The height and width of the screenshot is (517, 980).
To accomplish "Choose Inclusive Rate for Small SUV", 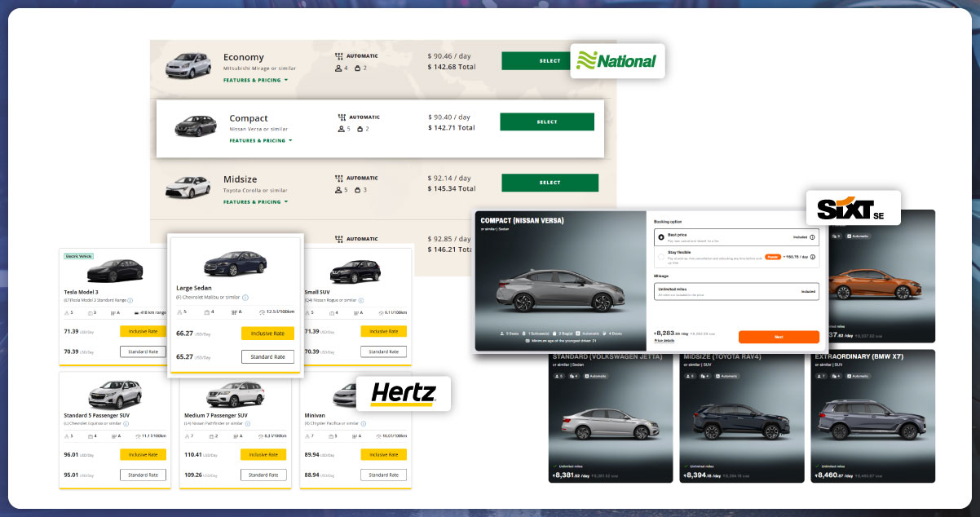I will pyautogui.click(x=383, y=331).
